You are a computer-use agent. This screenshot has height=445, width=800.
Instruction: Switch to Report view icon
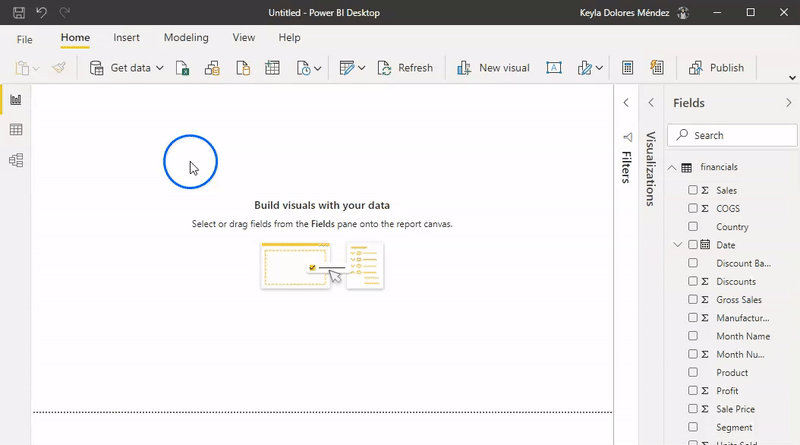pyautogui.click(x=16, y=100)
